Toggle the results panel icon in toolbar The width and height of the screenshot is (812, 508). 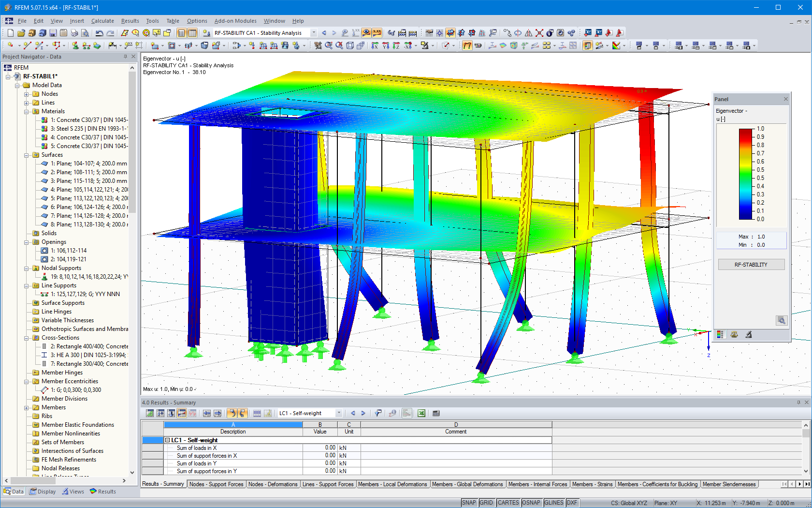587,45
